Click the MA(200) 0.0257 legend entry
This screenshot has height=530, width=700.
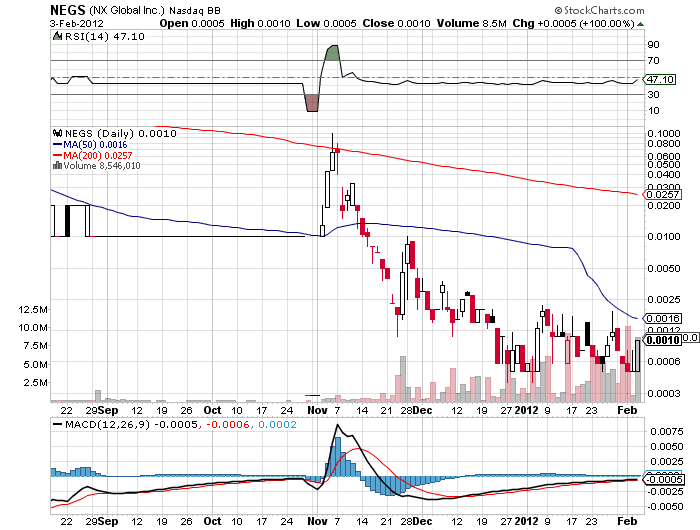(x=92, y=155)
